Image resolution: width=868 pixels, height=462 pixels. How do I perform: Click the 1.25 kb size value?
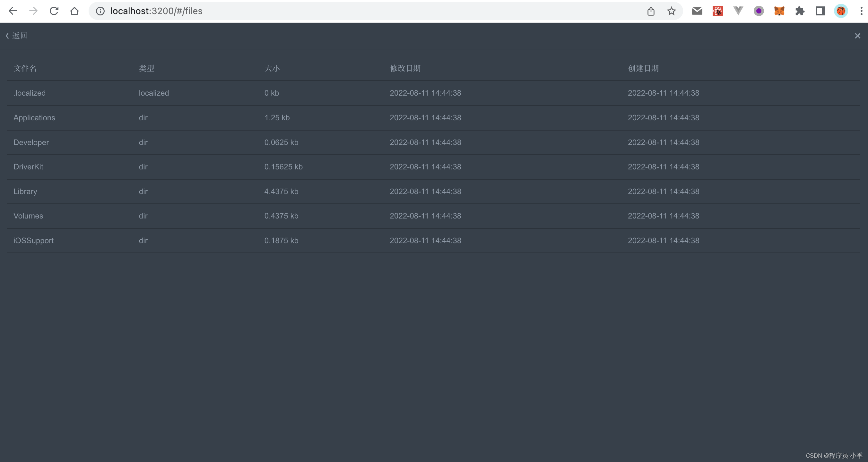pos(277,118)
